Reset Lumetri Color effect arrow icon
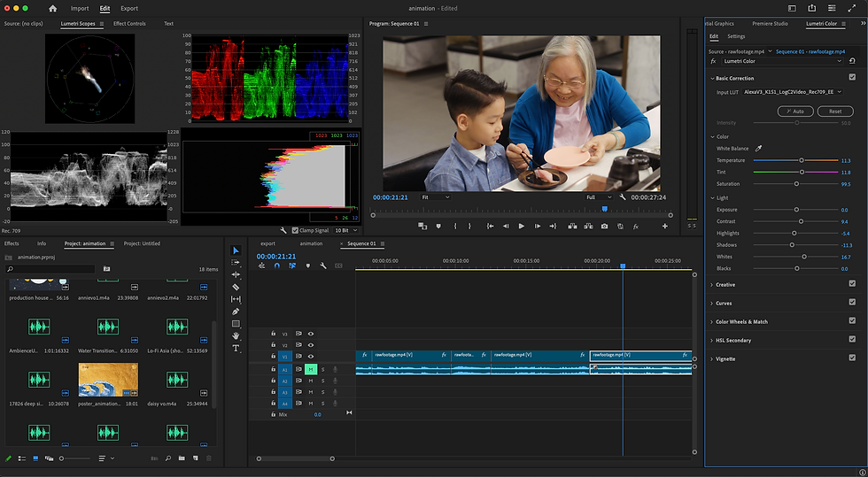This screenshot has height=477, width=868. (x=852, y=61)
